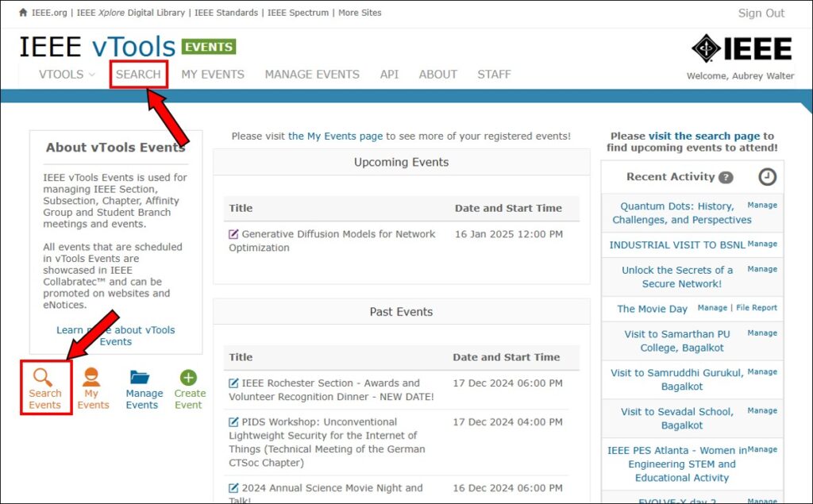The height and width of the screenshot is (504, 813).
Task: Click the IEEE logo at top right
Action: click(x=742, y=48)
